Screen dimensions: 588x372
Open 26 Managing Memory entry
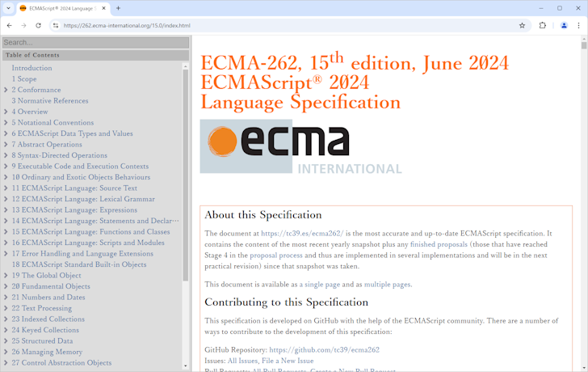coord(47,352)
